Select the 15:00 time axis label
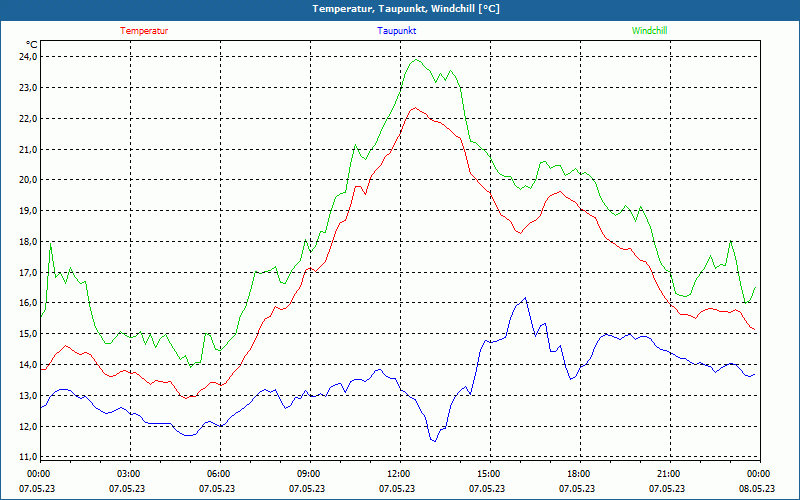Screen dimensions: 800x500 pos(488,474)
